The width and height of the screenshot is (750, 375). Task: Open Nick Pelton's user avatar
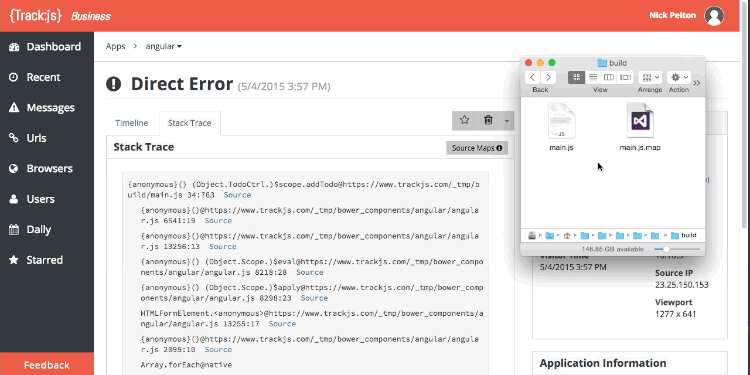(x=714, y=16)
